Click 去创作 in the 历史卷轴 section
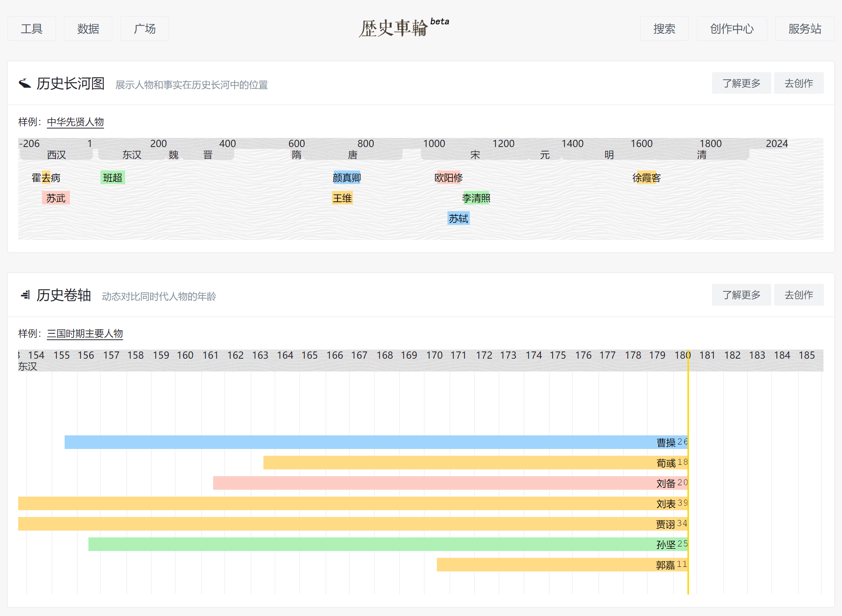The image size is (842, 616). (x=799, y=295)
